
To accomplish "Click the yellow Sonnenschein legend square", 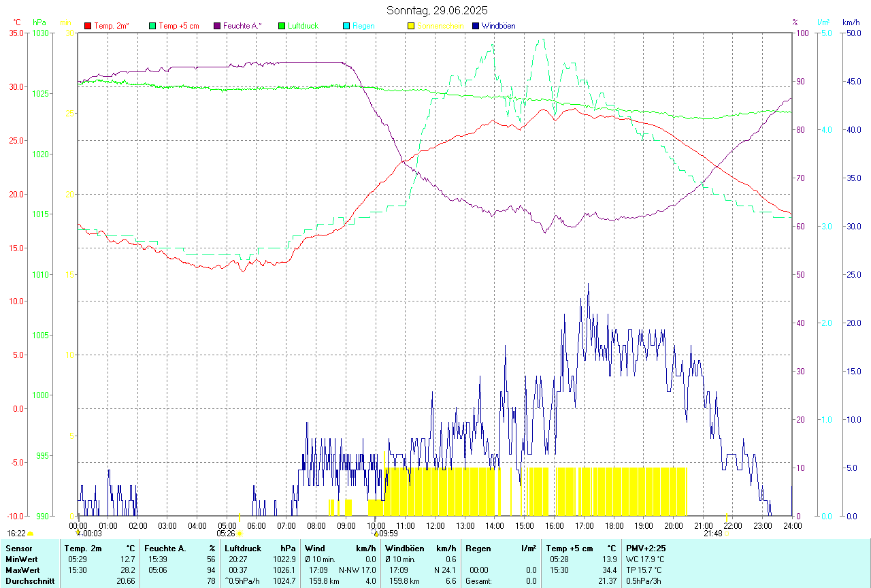I will [411, 26].
